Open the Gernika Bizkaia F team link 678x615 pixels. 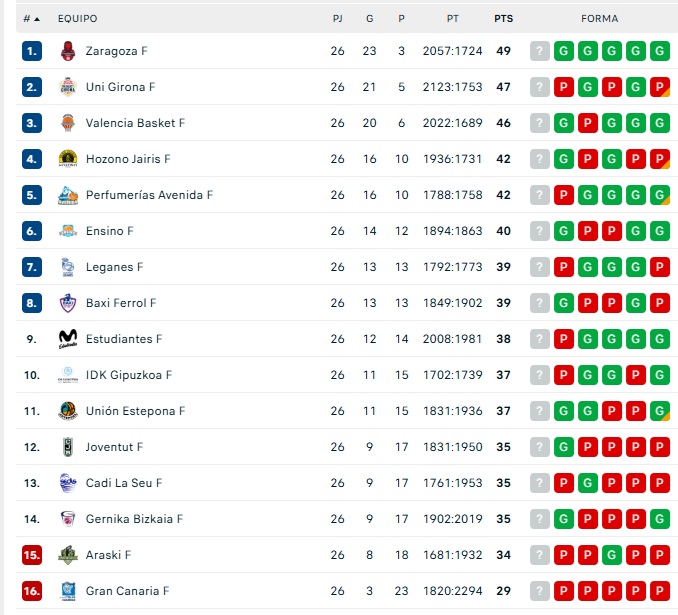tap(134, 519)
